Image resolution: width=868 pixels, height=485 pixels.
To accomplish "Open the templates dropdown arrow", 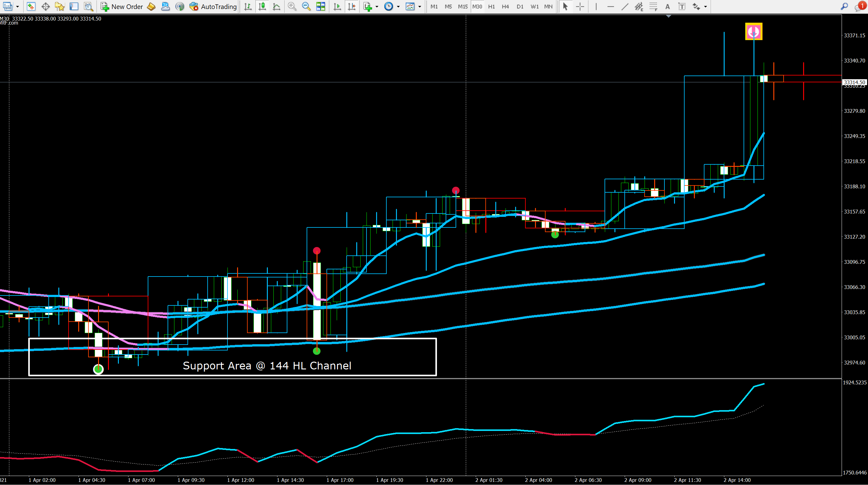I will point(420,7).
